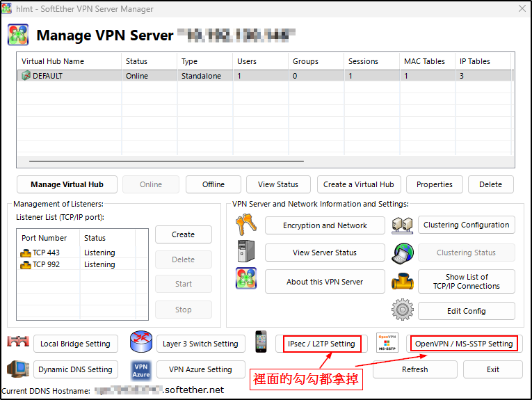Open Layer 3 Switch Setting
The image size is (532, 400).
[201, 344]
